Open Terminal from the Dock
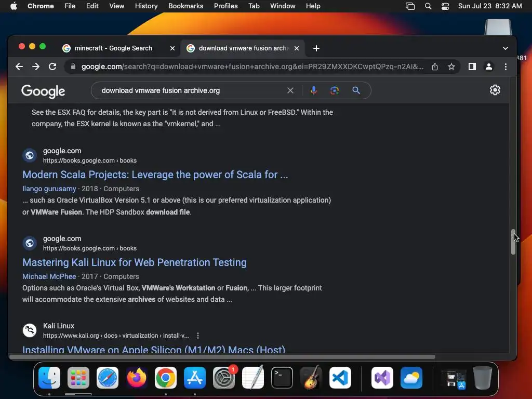The height and width of the screenshot is (399, 532). coord(282,378)
